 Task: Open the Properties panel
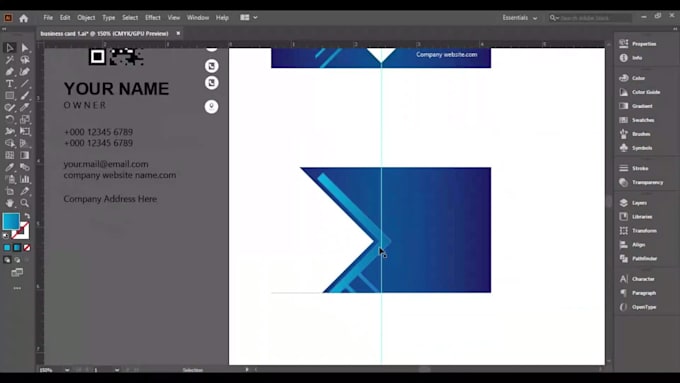click(x=639, y=44)
